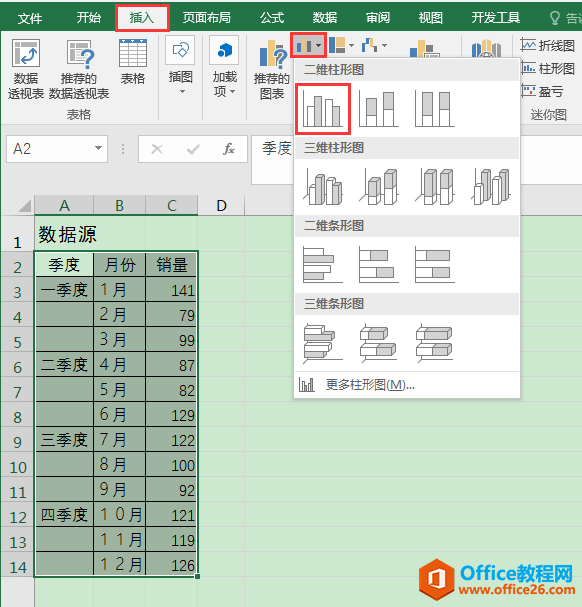Choose 3D stacked column chart
Viewport: 582px width, 607px height.
[x=379, y=187]
